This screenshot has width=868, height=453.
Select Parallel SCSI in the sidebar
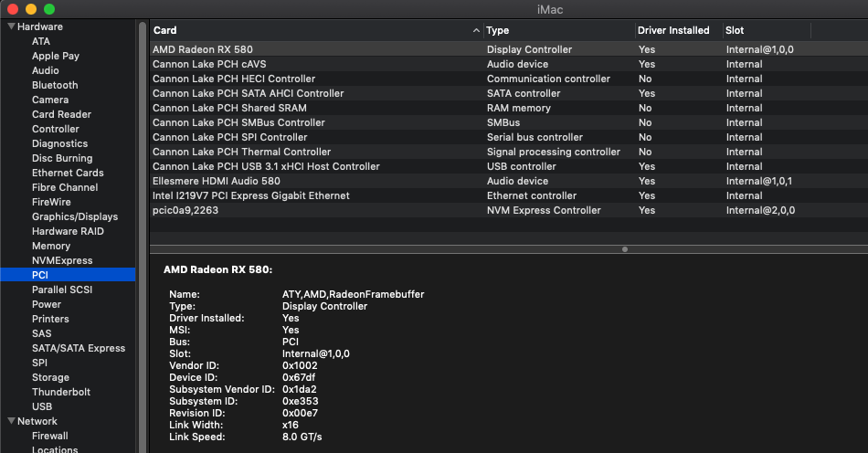pyautogui.click(x=62, y=290)
